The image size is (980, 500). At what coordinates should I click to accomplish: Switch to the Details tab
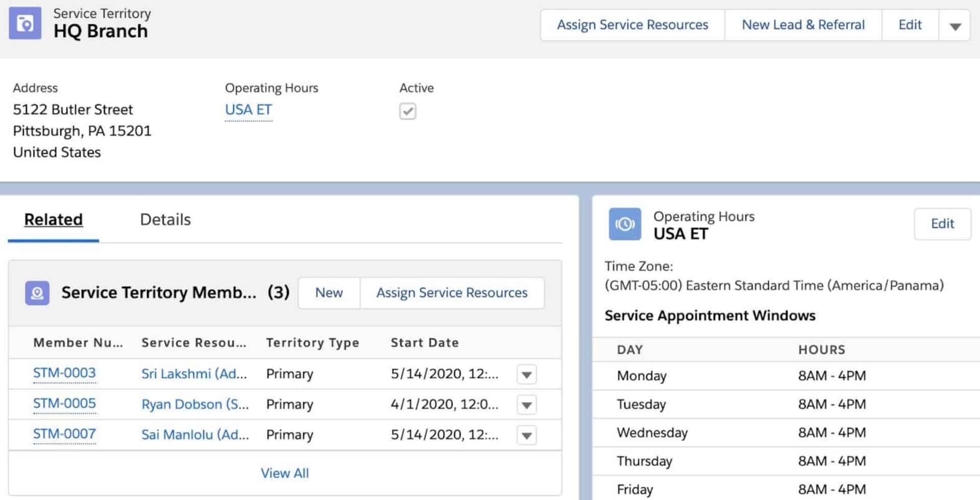point(165,220)
